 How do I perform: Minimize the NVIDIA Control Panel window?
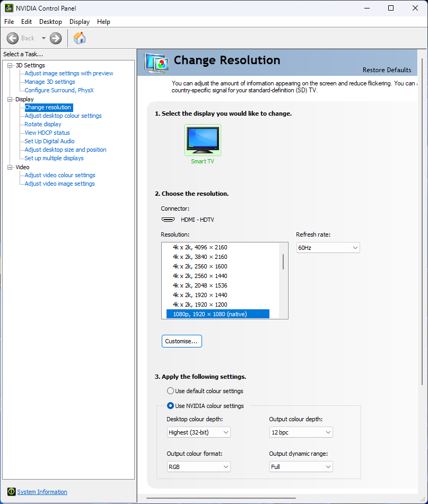pyautogui.click(x=367, y=8)
